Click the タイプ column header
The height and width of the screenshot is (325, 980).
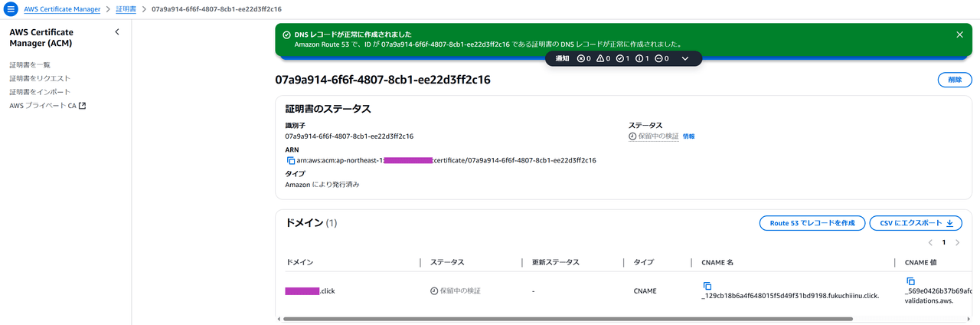pos(643,262)
